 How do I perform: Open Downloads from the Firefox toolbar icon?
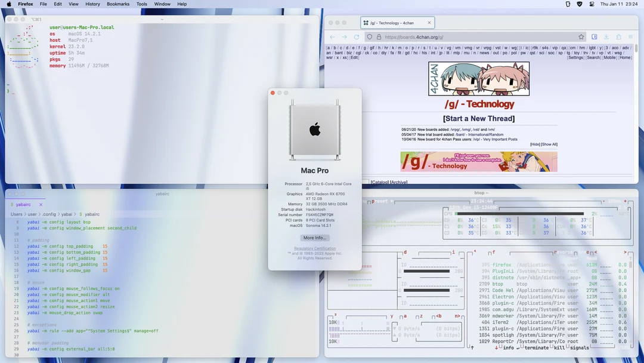point(606,36)
